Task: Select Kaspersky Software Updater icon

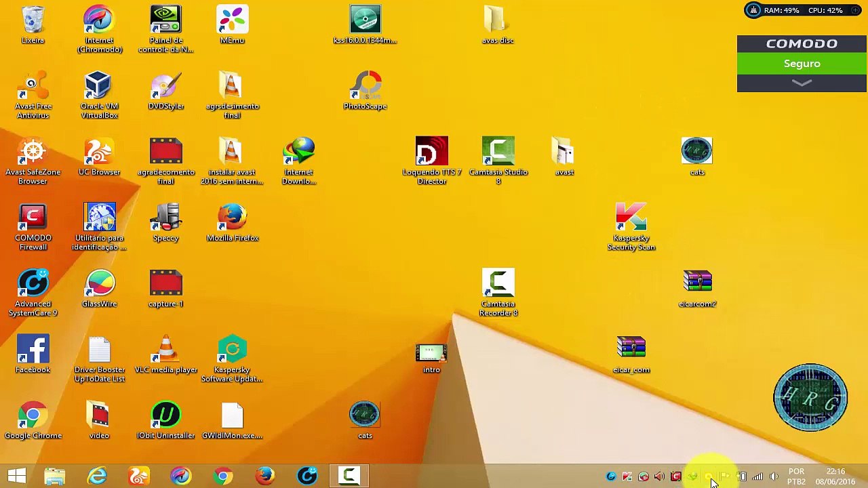Action: tap(232, 359)
